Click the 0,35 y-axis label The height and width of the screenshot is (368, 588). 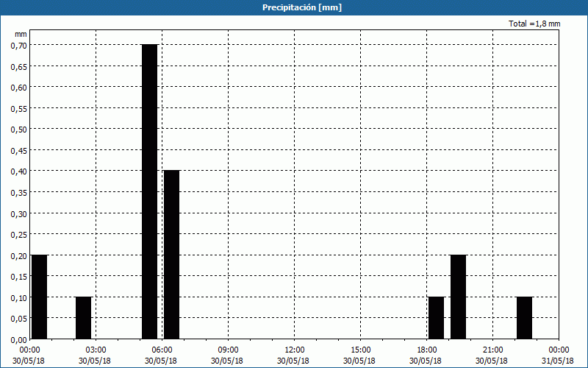coord(19,193)
